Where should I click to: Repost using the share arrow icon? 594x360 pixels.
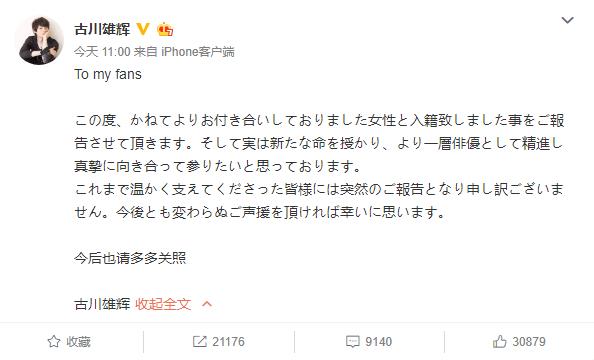point(199,341)
